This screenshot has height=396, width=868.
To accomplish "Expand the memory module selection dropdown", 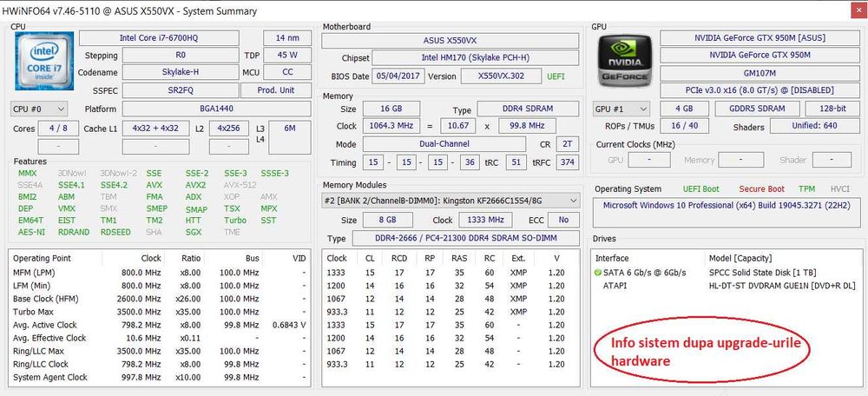I will point(450,200).
